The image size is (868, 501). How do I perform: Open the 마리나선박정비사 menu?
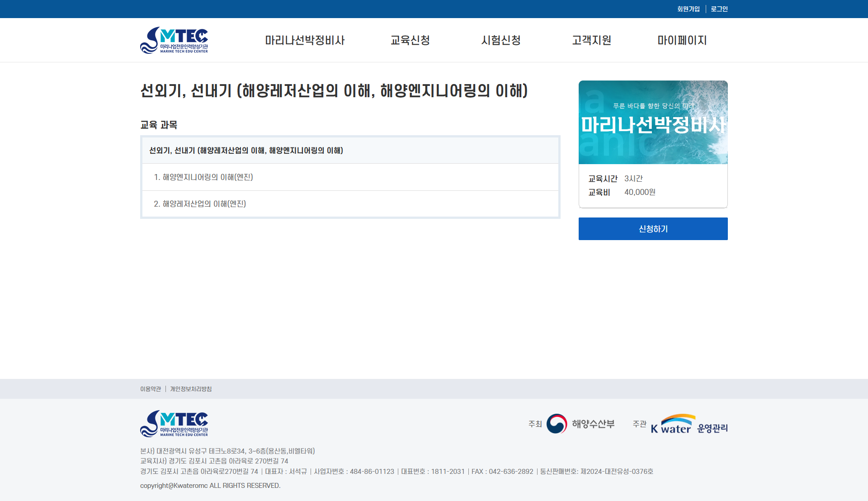[x=305, y=40]
